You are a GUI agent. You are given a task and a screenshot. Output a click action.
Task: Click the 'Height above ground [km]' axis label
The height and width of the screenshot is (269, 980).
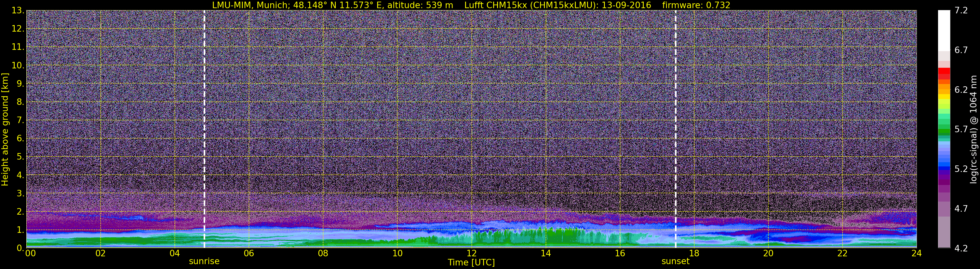click(x=5, y=129)
